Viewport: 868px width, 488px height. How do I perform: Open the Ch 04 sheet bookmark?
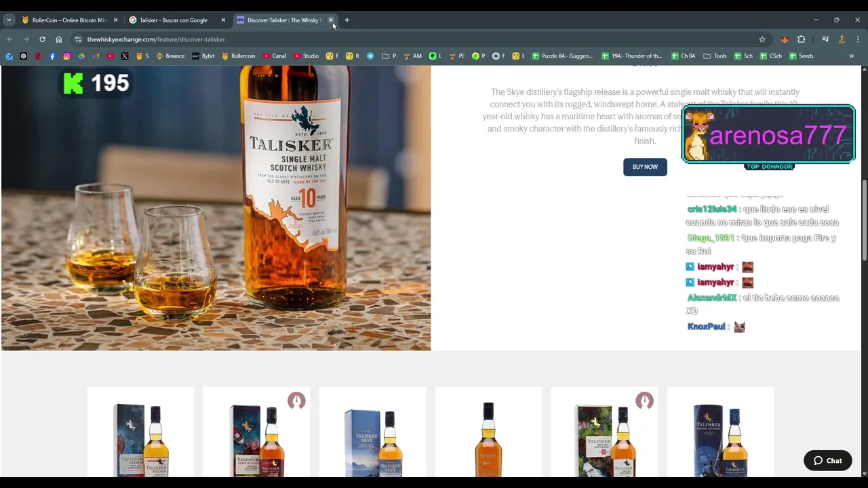pos(684,56)
